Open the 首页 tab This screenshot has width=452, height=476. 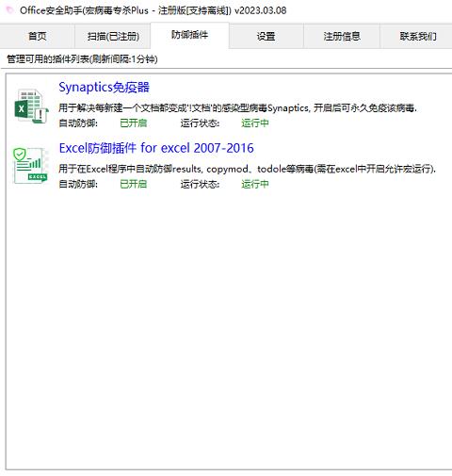[x=37, y=36]
